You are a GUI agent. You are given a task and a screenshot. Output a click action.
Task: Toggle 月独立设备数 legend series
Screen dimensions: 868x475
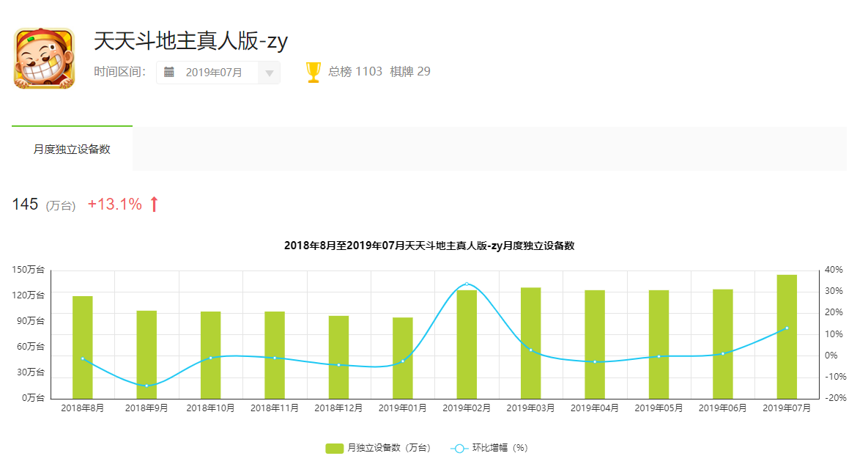pos(388,448)
